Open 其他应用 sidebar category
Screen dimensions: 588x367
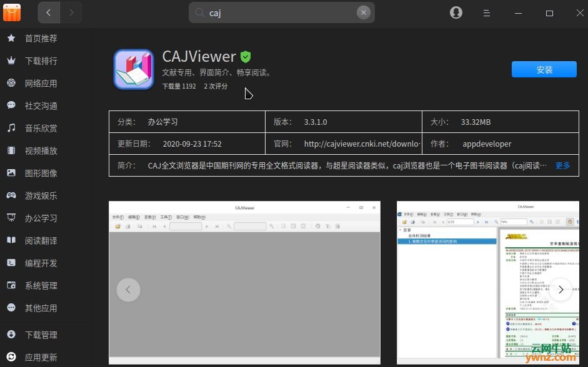point(41,308)
